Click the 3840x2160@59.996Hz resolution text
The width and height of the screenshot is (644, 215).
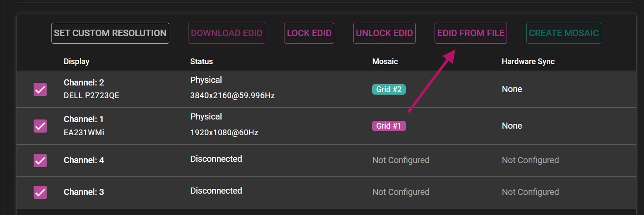coord(232,96)
